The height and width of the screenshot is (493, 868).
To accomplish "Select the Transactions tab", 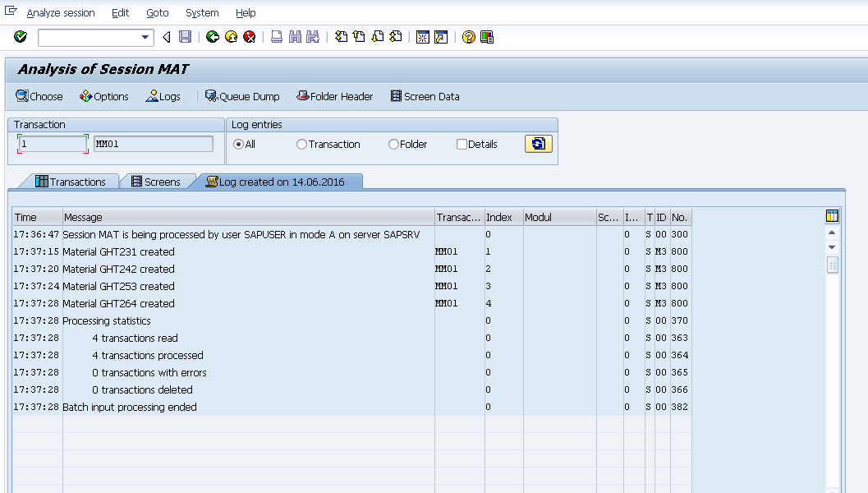I will [73, 182].
